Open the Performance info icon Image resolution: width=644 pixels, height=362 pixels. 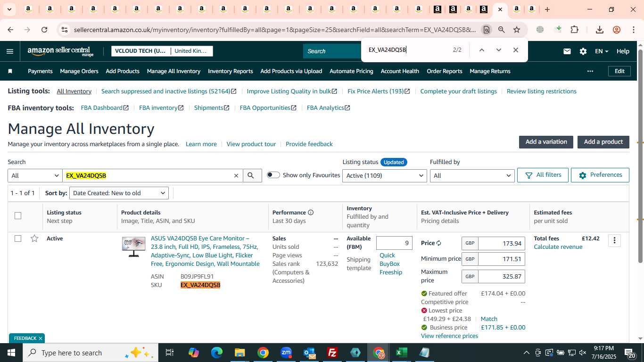(x=311, y=213)
